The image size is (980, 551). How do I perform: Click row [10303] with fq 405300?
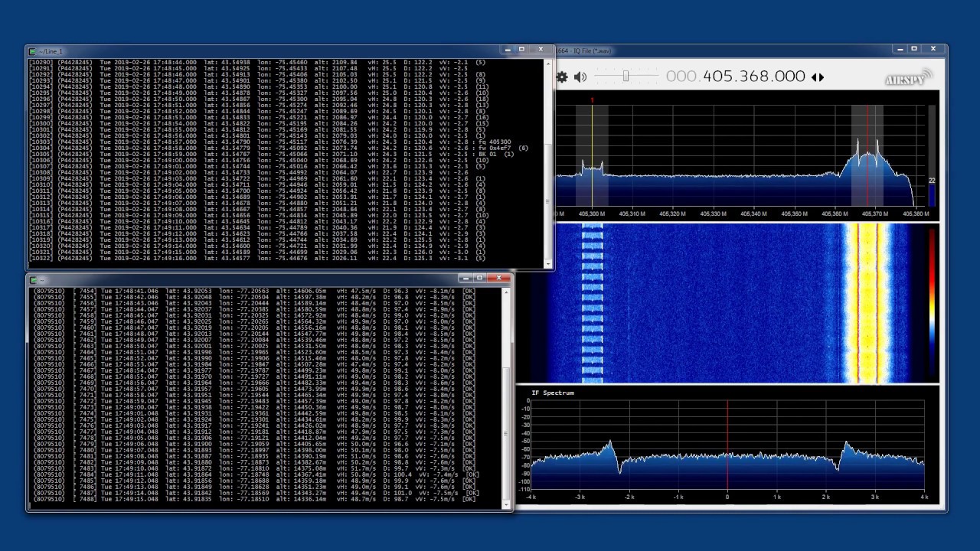tap(271, 142)
